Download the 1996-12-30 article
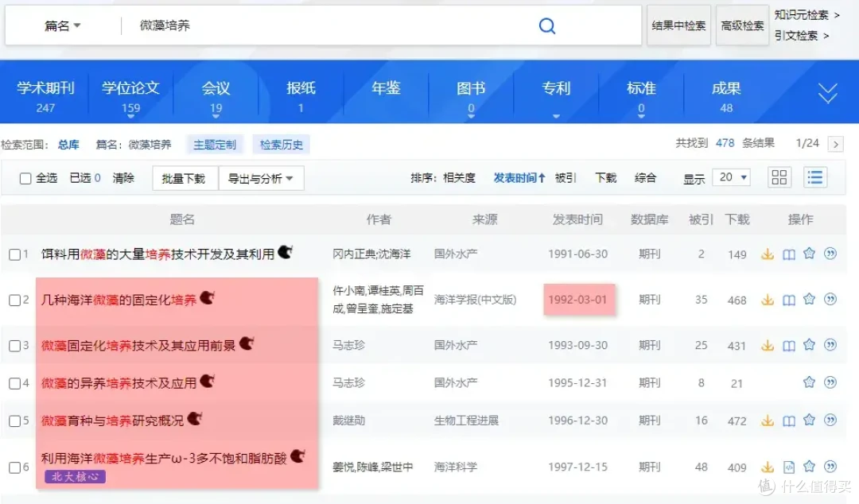Viewport: 859px width, 504px height. pos(768,421)
